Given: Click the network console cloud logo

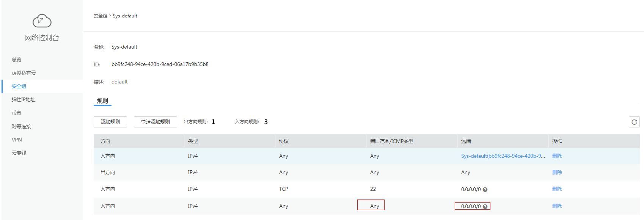Looking at the screenshot, I should click(x=42, y=21).
